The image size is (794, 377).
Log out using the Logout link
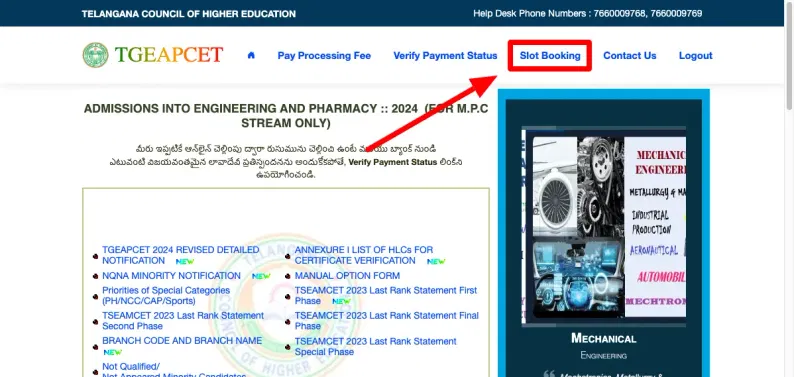click(x=695, y=56)
